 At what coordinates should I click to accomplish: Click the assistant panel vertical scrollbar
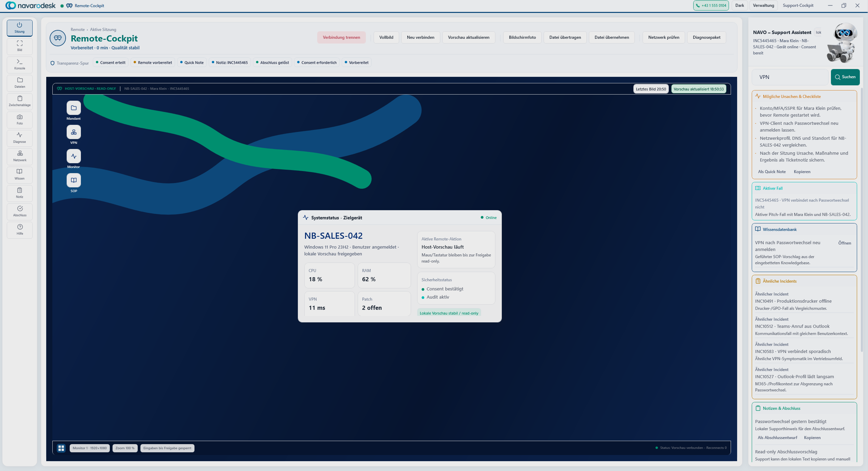(862, 219)
